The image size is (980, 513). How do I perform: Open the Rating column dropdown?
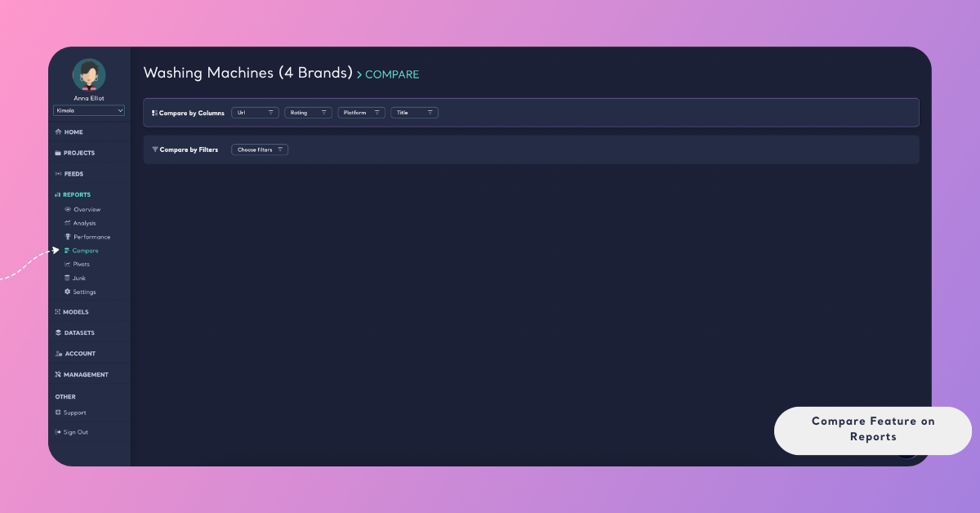click(x=308, y=113)
